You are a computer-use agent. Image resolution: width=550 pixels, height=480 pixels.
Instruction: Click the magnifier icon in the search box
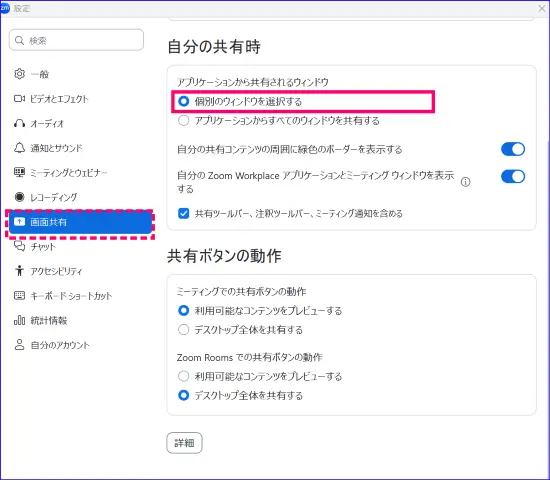[x=20, y=40]
